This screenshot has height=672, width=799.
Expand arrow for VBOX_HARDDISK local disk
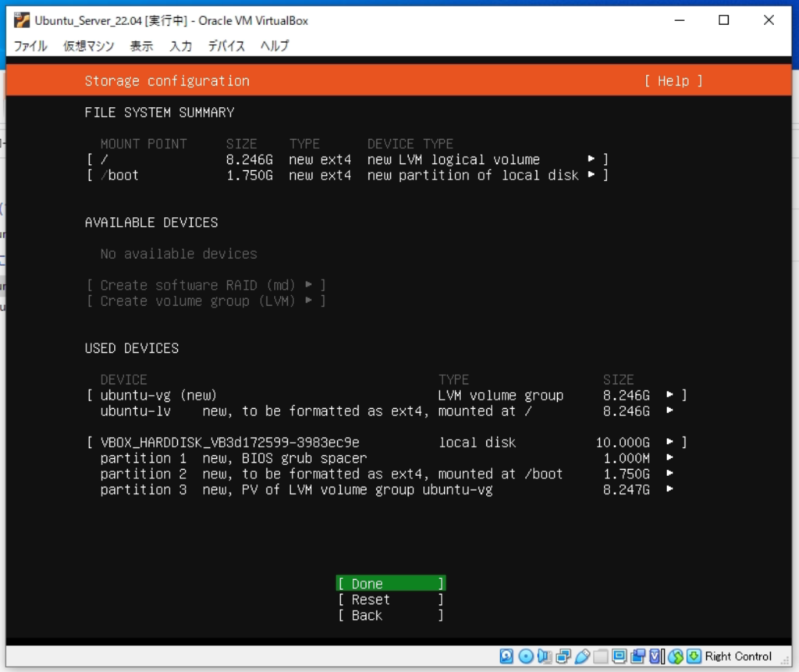coord(669,442)
